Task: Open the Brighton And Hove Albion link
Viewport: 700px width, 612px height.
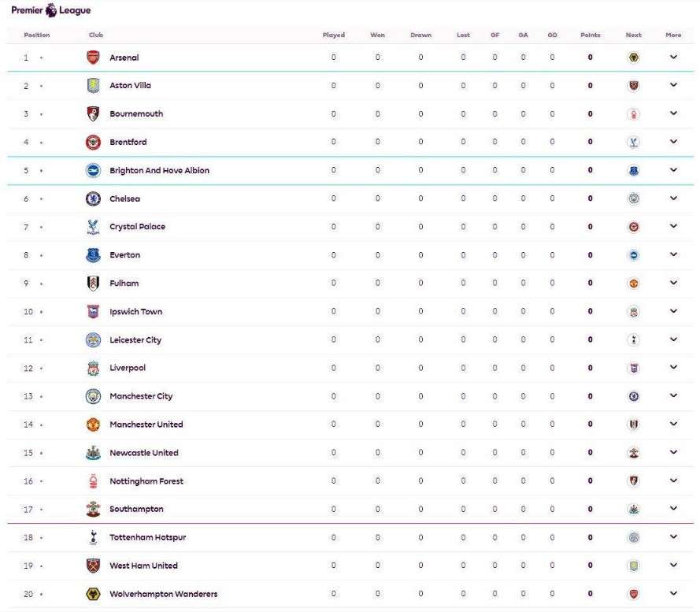Action: (159, 170)
